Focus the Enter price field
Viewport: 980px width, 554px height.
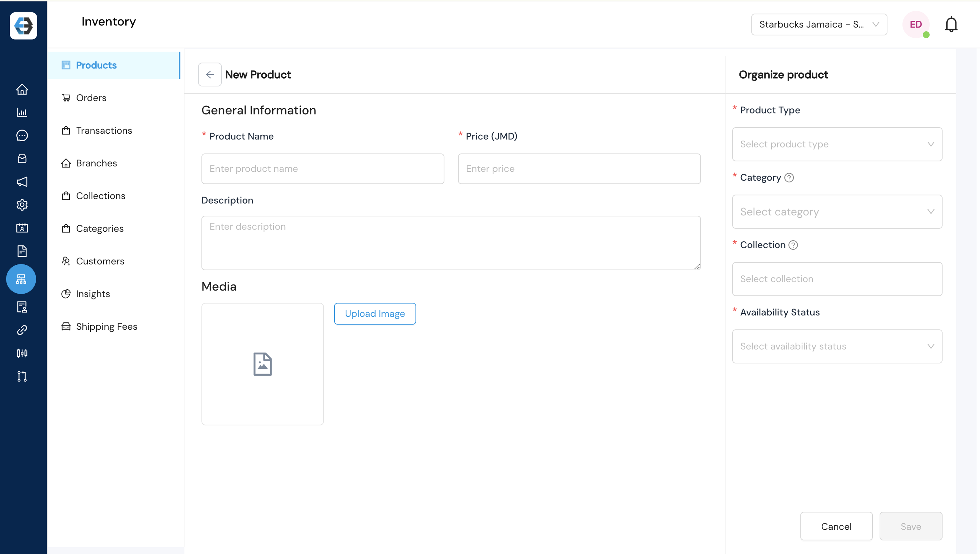coord(579,169)
